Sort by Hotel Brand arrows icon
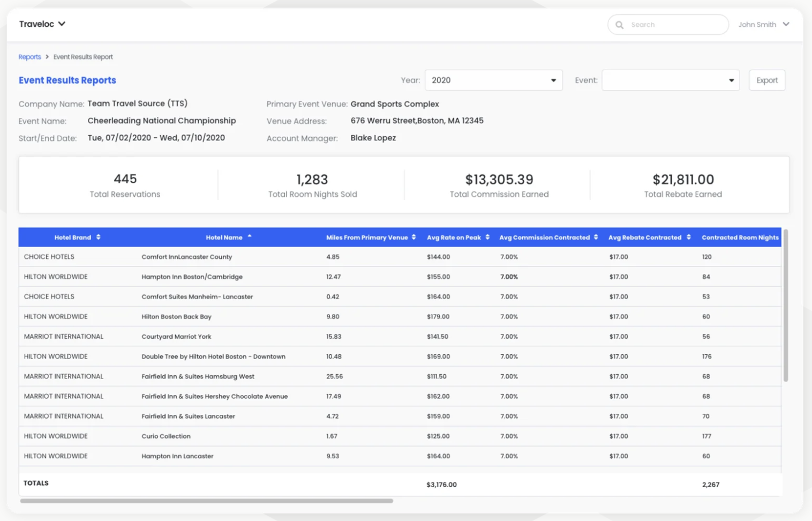The width and height of the screenshot is (812, 521). pyautogui.click(x=98, y=237)
